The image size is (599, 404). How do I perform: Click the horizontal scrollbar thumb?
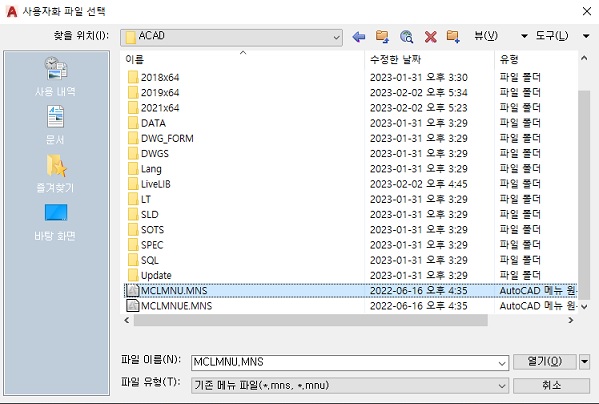pyautogui.click(x=311, y=320)
